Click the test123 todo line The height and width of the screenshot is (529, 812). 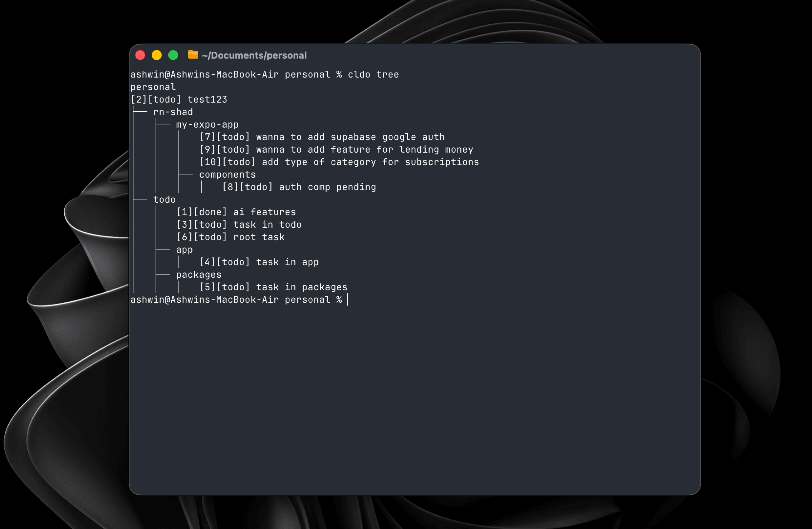click(x=179, y=100)
